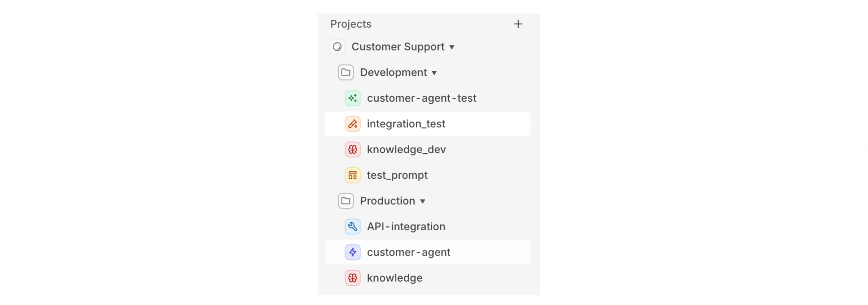Collapse the Production folder arrow

423,201
